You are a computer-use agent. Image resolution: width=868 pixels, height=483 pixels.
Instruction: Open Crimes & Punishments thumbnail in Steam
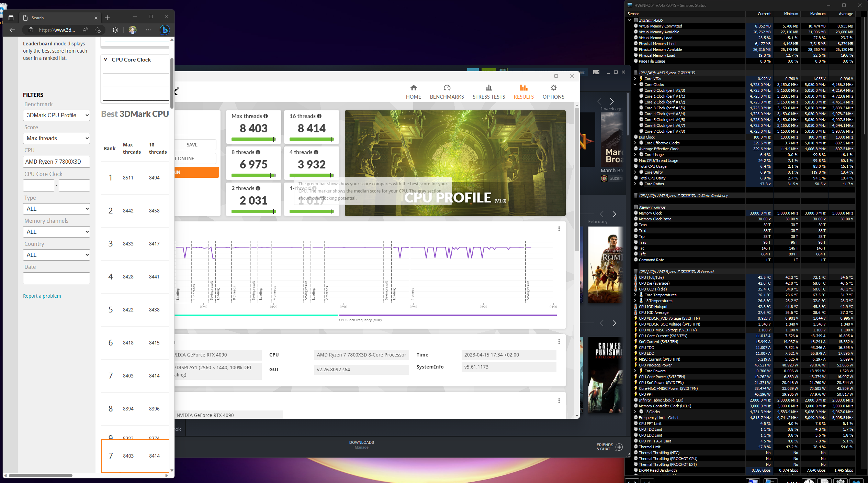click(606, 375)
